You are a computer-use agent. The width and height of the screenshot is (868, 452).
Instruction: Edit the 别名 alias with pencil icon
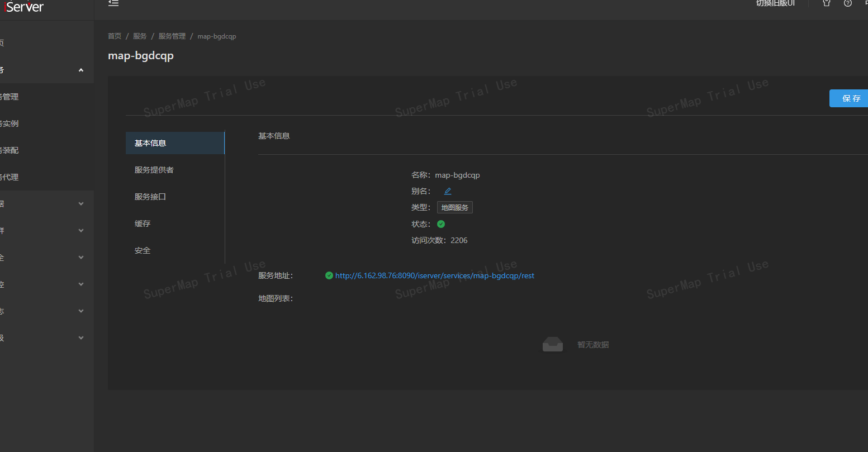447,191
